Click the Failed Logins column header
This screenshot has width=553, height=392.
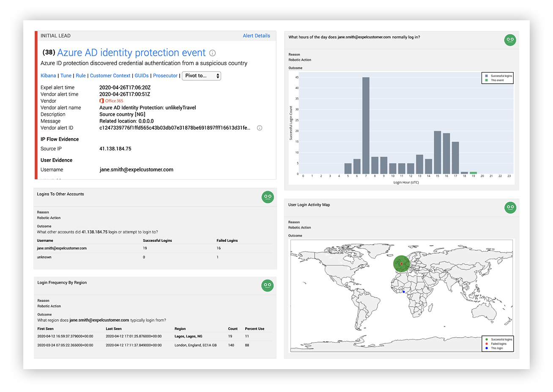tap(227, 241)
